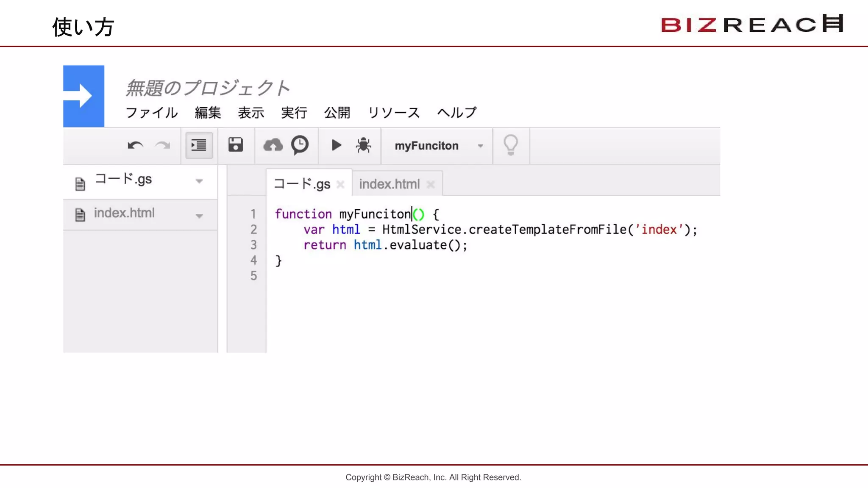Click the redo arrow icon
868x488 pixels.
tap(162, 146)
